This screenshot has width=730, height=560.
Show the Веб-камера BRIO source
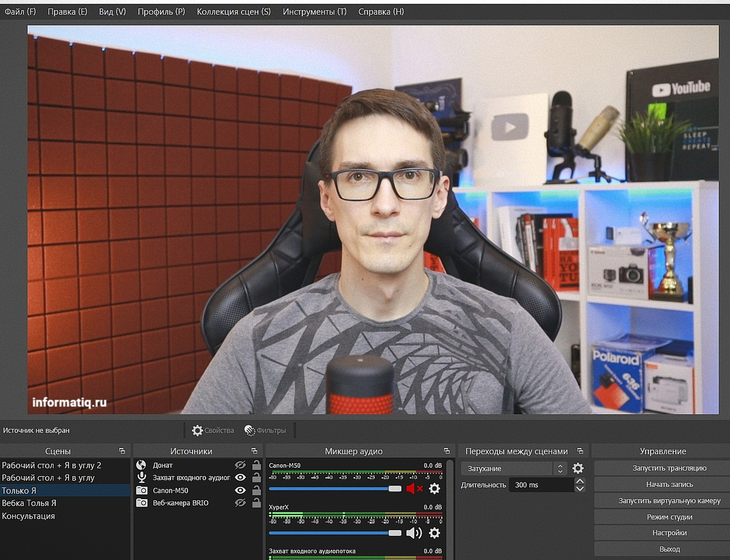240,503
